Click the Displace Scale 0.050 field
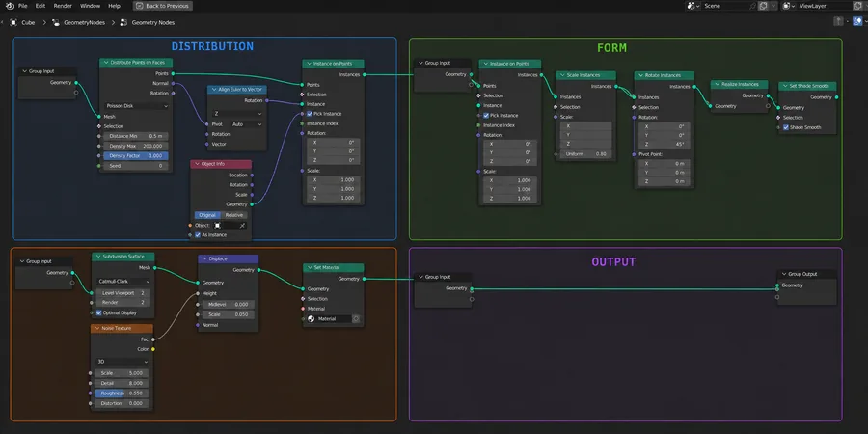 tap(229, 314)
